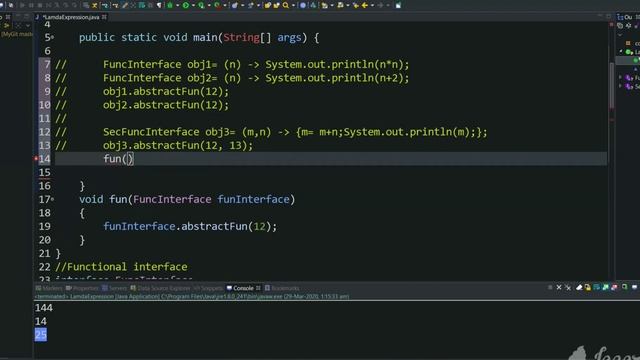640x360 pixels.
Task: Open Search icon dropdown arrow
Action: pyautogui.click(x=293, y=5)
